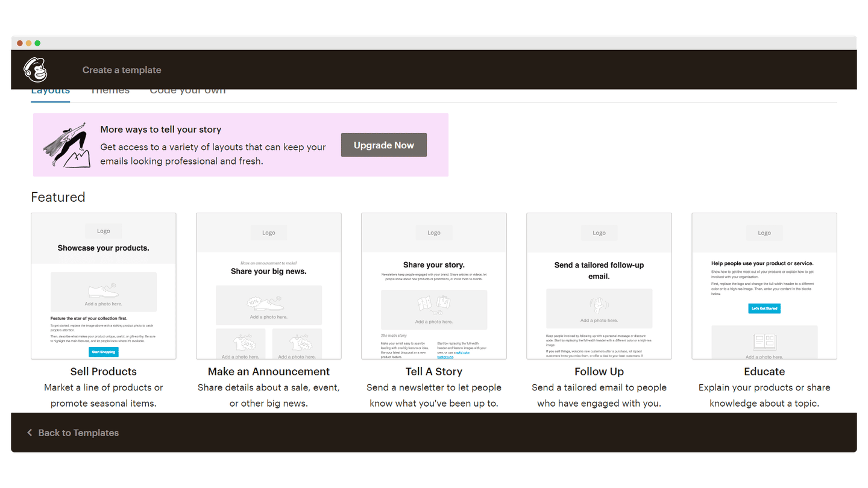
Task: Click the "Explain your products" description
Action: coord(764,395)
